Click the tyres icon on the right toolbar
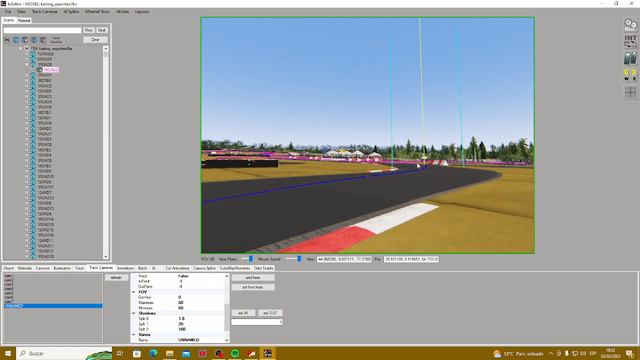 (x=630, y=58)
